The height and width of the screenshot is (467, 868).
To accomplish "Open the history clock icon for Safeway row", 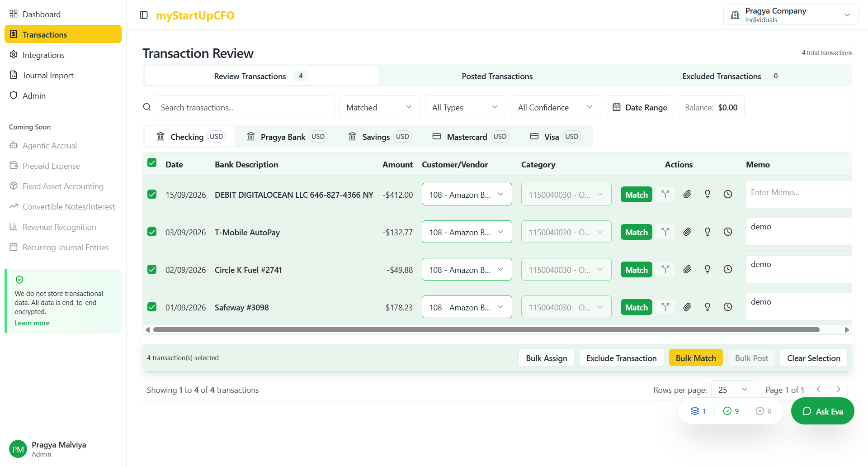I will tap(728, 307).
